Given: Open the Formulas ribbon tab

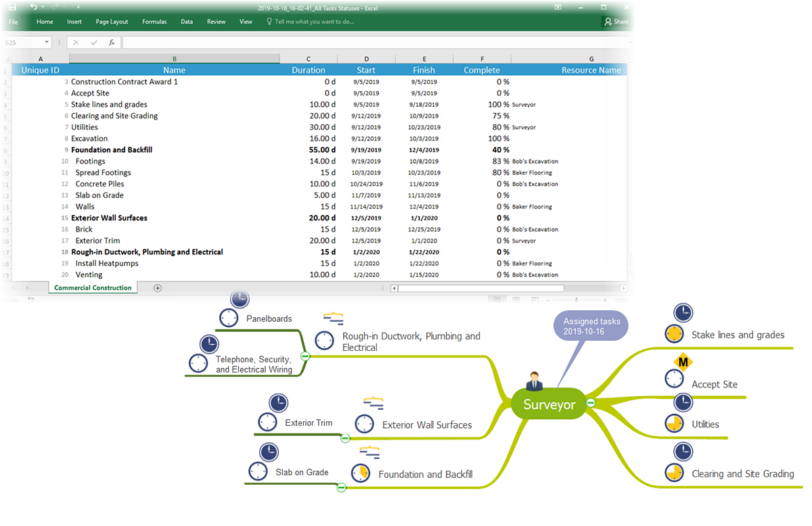Looking at the screenshot, I should coord(154,22).
